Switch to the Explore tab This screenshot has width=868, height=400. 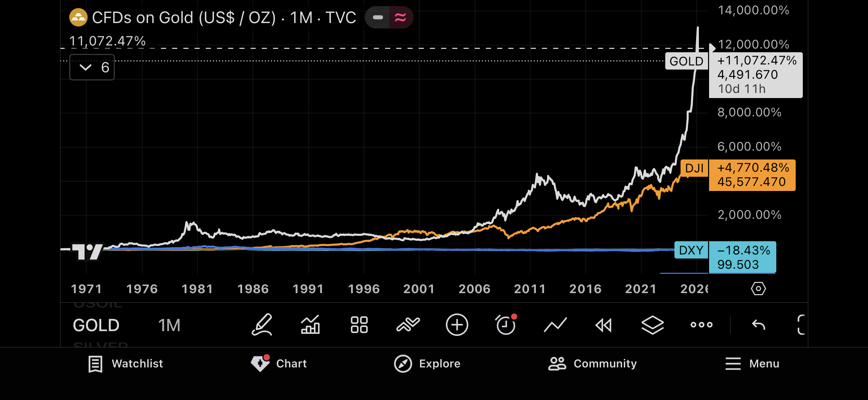coord(427,363)
